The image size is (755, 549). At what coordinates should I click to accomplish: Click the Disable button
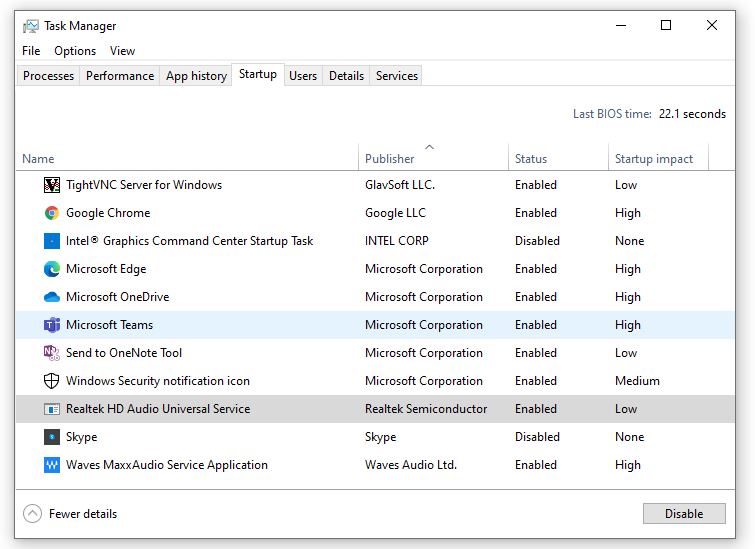click(684, 514)
